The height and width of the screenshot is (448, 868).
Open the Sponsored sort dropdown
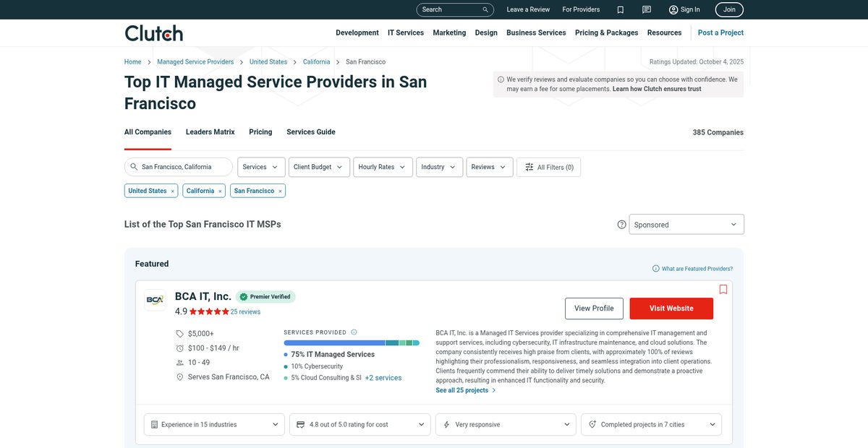[x=686, y=225]
